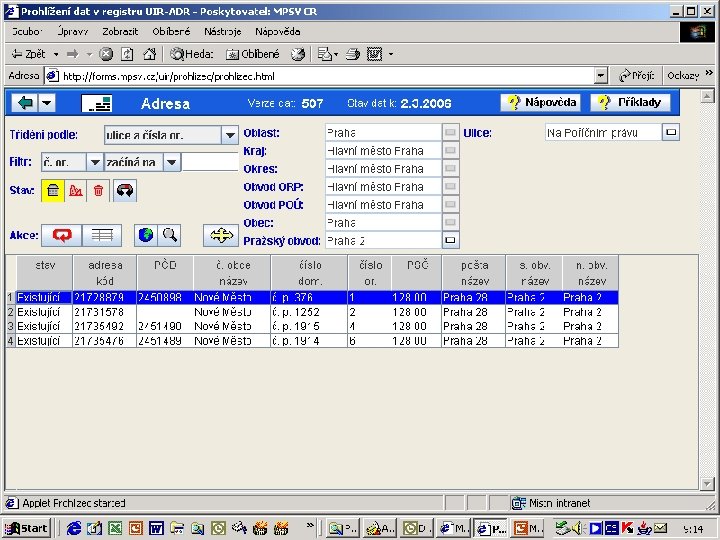Click the green back arrow button
This screenshot has width=720, height=540.
23,103
